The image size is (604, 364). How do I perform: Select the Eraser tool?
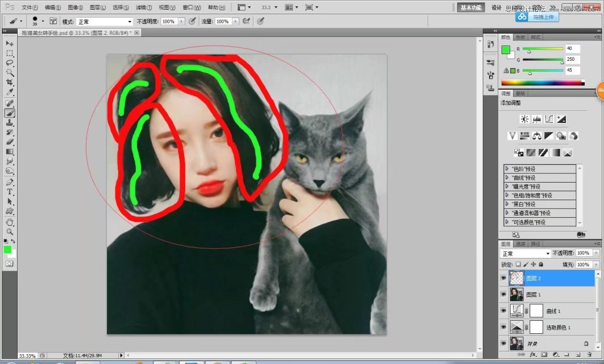[10, 142]
